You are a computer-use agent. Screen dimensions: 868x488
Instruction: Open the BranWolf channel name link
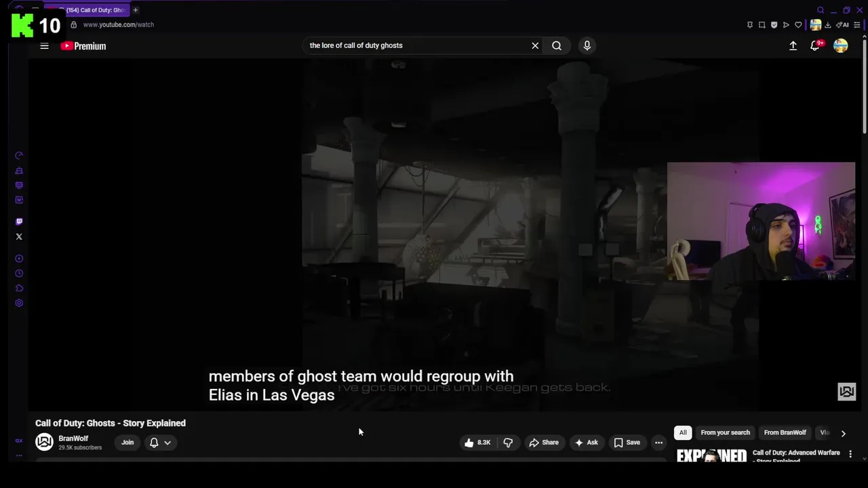pyautogui.click(x=73, y=439)
